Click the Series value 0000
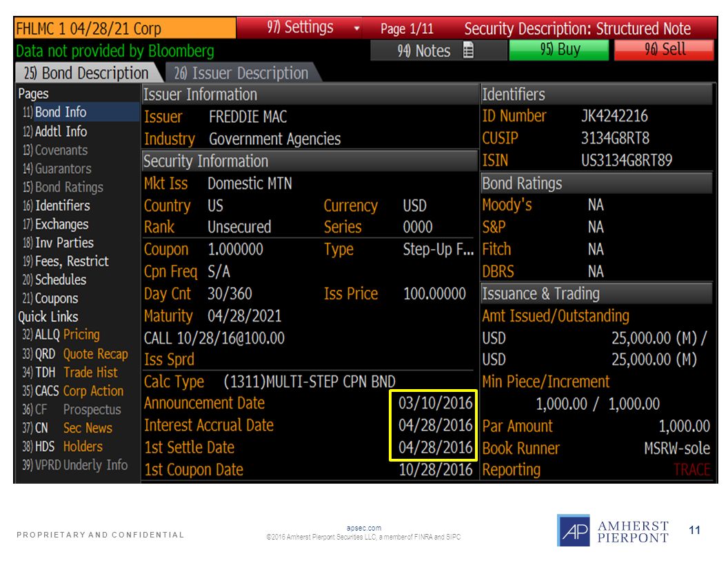728x563 pixels. tap(418, 227)
